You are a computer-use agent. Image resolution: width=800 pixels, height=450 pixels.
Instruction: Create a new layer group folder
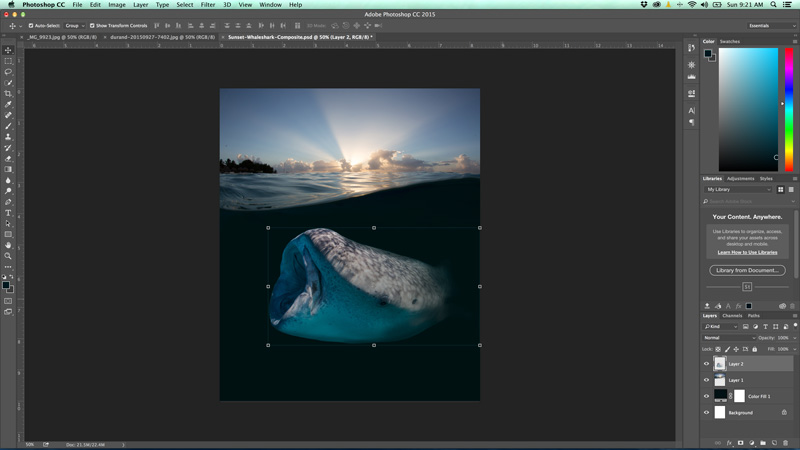coord(763,442)
